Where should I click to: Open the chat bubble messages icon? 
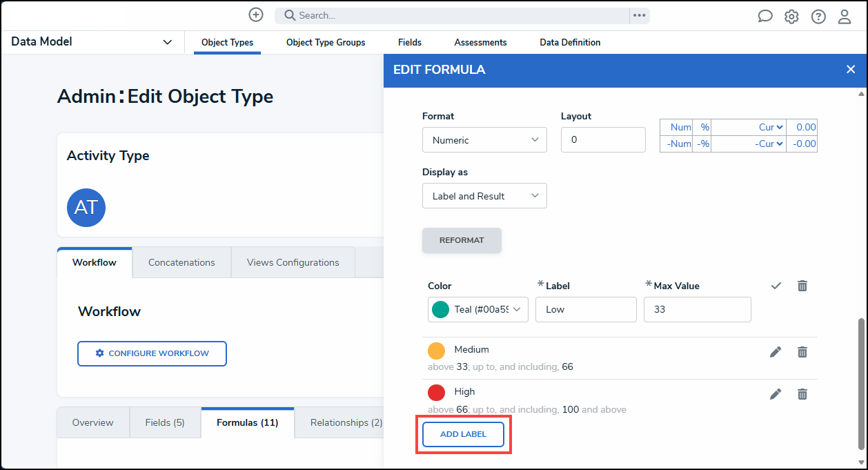coord(765,17)
